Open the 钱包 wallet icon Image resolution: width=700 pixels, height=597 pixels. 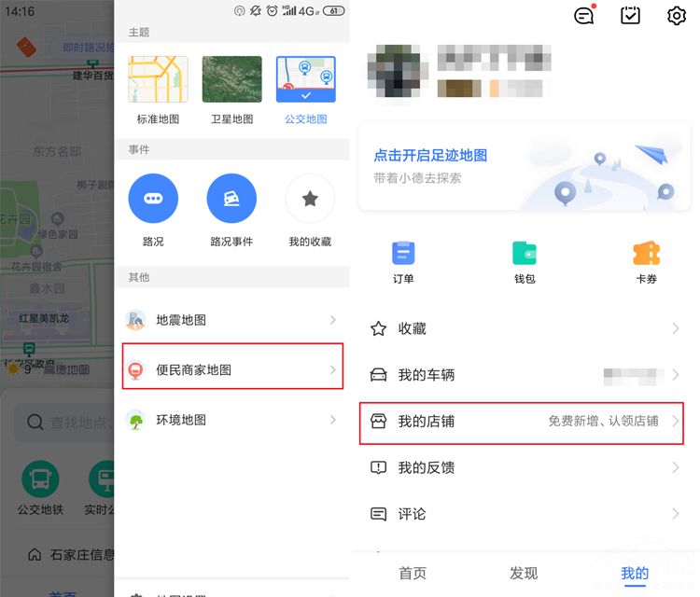click(525, 254)
